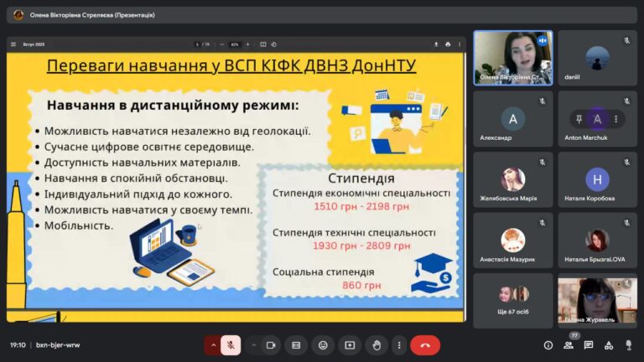
Task: Click fit to page icon in PDF toolbar
Action: 263,44
